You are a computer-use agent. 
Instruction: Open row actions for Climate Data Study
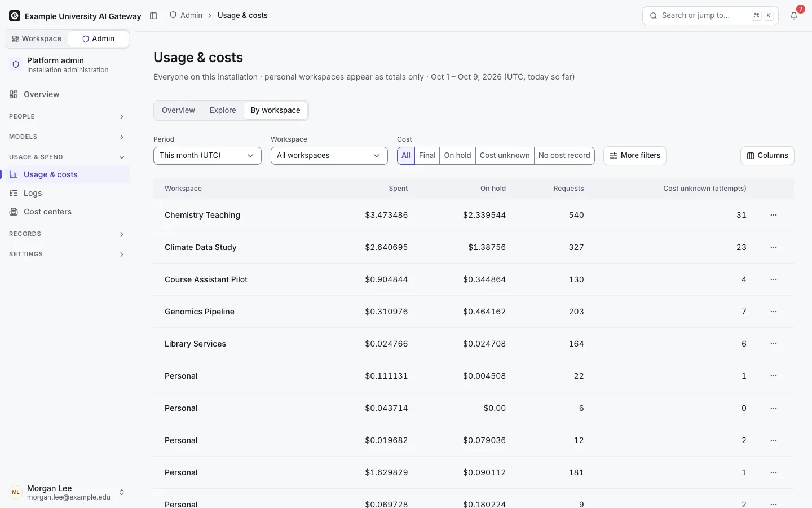(x=774, y=247)
